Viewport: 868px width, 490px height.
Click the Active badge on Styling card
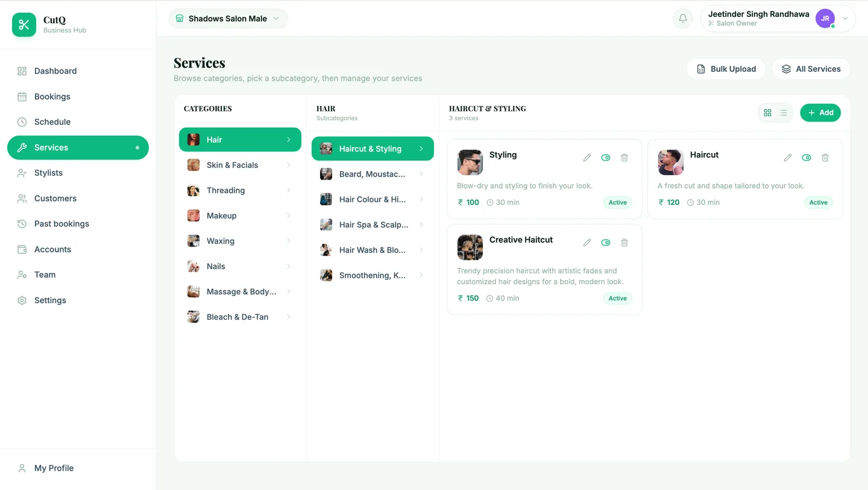(618, 203)
